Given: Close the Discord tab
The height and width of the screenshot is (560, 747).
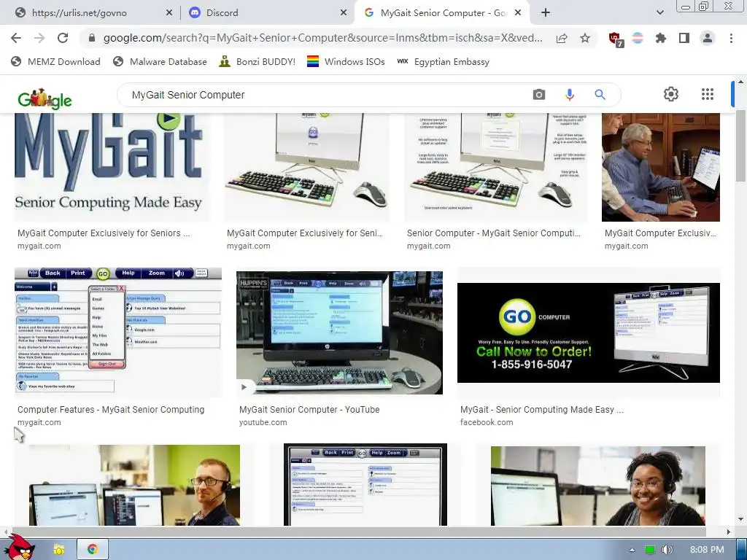Looking at the screenshot, I should tap(344, 13).
